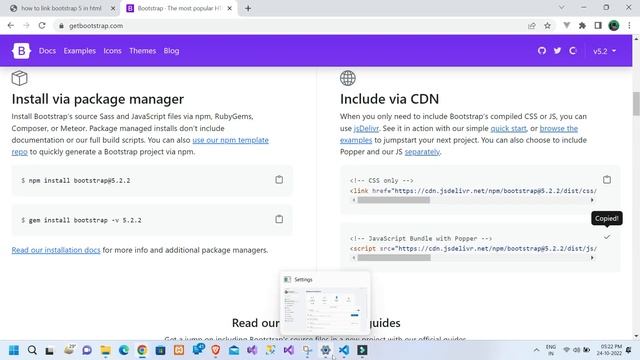The height and width of the screenshot is (360, 640).
Task: Click the CSS snippet horizontal scrollbar thumb
Action: (393, 200)
